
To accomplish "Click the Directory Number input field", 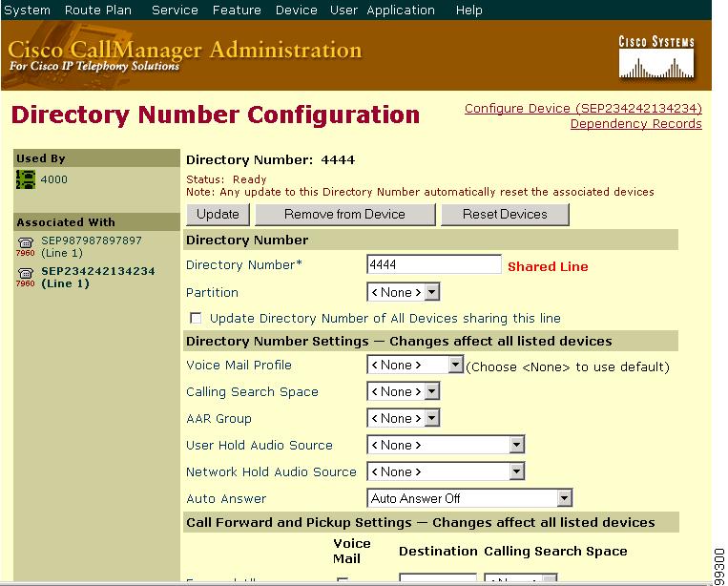I will (x=433, y=264).
